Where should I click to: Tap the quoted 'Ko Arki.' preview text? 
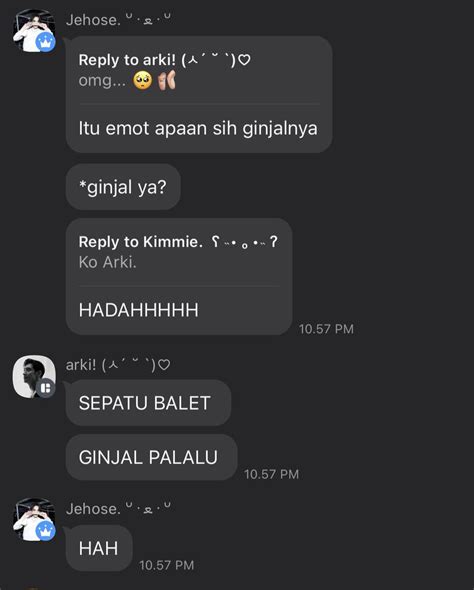point(108,262)
